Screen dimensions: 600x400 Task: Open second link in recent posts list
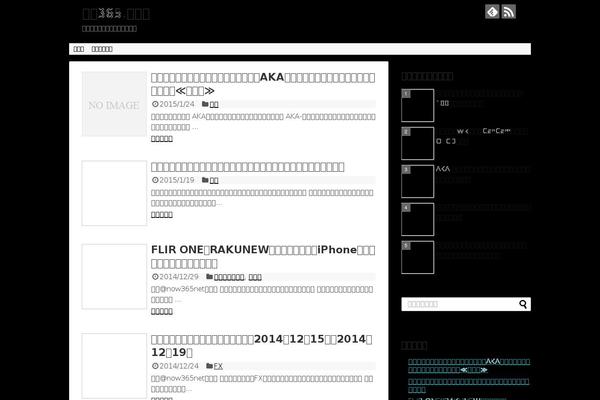tap(468, 385)
